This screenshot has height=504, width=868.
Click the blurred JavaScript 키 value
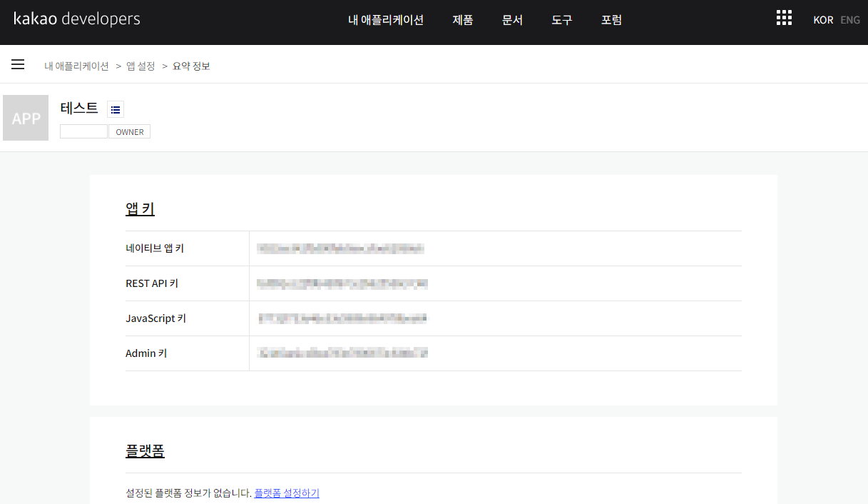pyautogui.click(x=342, y=318)
